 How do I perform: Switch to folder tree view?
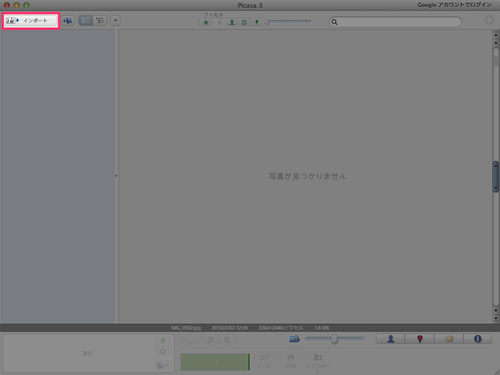[100, 21]
